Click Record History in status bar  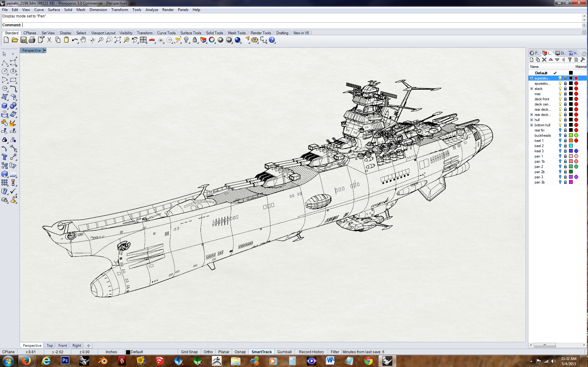pos(311,352)
